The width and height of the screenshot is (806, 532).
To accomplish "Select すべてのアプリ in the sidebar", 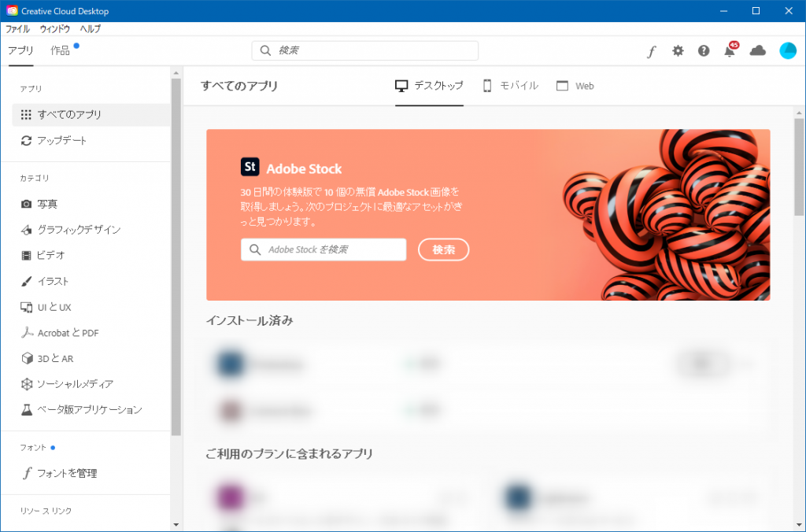I will pos(91,115).
